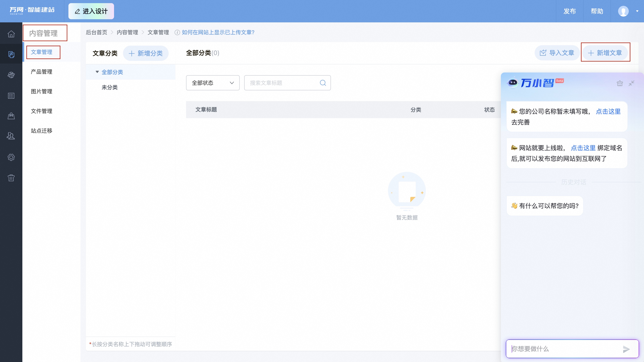This screenshot has height=362, width=644.
Task: Click 点击这里 link to complete company name
Action: [x=608, y=111]
